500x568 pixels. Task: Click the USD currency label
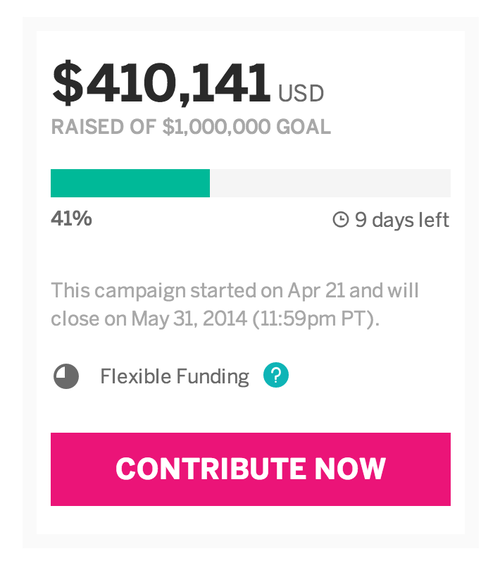(301, 93)
